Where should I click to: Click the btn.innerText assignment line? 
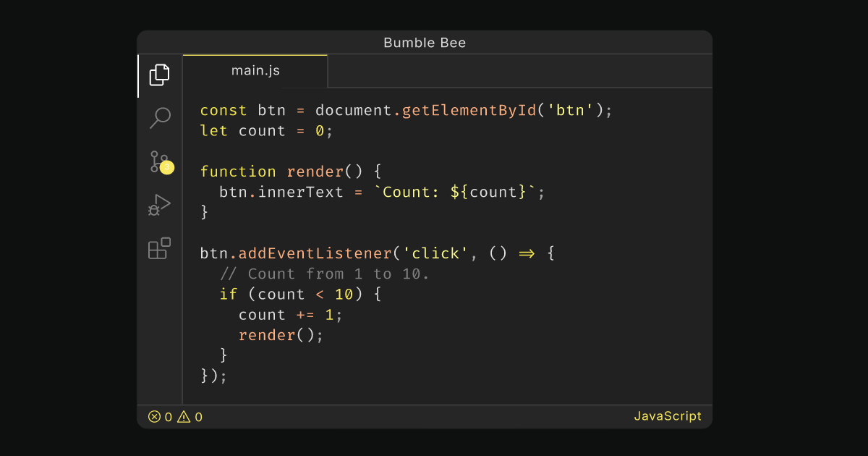click(x=382, y=193)
